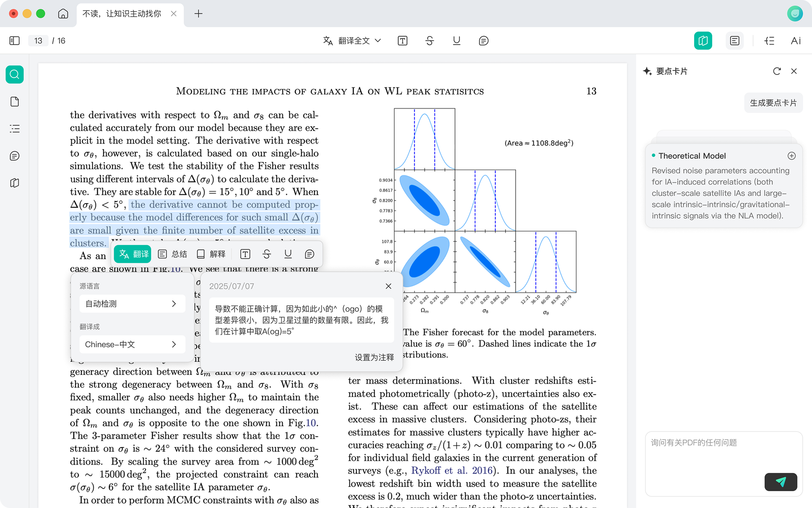812x508 pixels.
Task: Open the document outline panel
Action: tap(14, 128)
